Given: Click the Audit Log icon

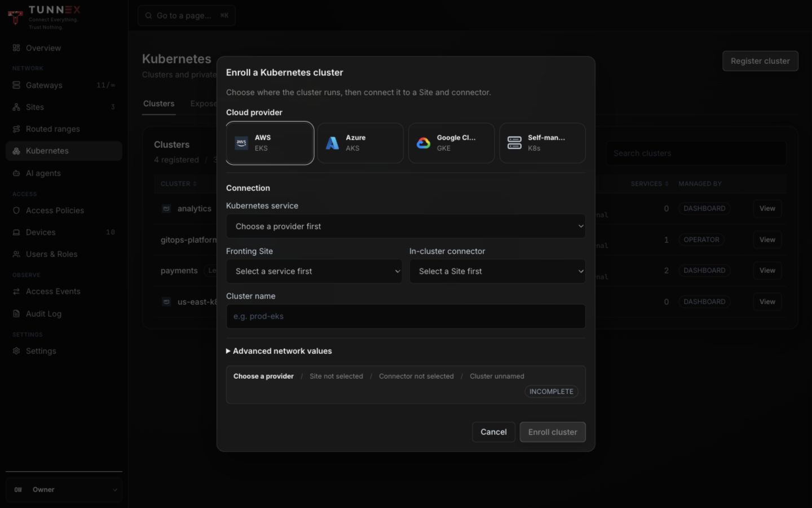Looking at the screenshot, I should click(x=16, y=314).
